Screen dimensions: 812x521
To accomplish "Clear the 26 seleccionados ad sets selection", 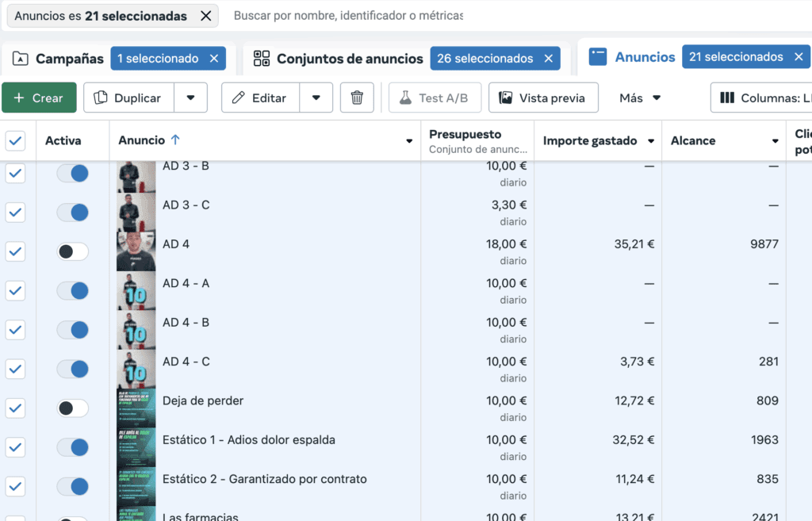I will (548, 58).
